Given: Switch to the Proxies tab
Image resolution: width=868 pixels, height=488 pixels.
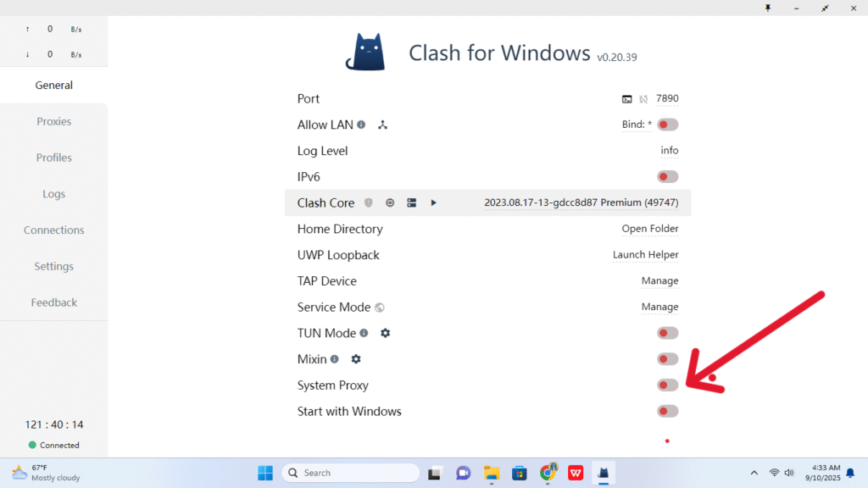Looking at the screenshot, I should [x=53, y=121].
